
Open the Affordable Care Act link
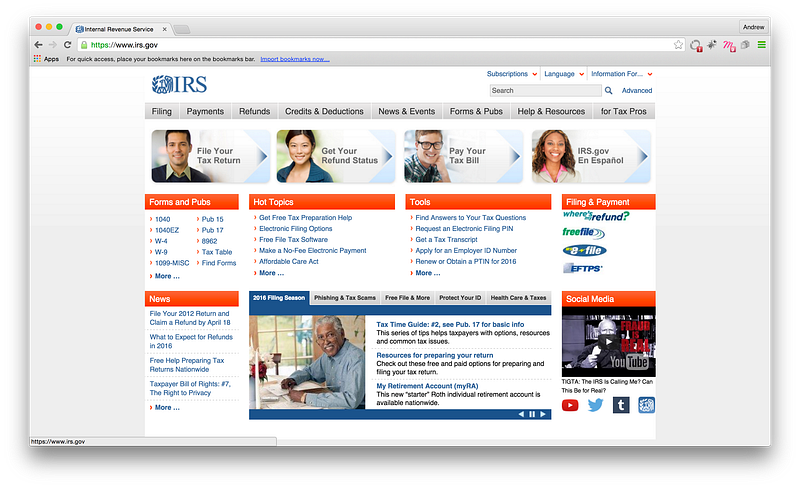(x=289, y=261)
